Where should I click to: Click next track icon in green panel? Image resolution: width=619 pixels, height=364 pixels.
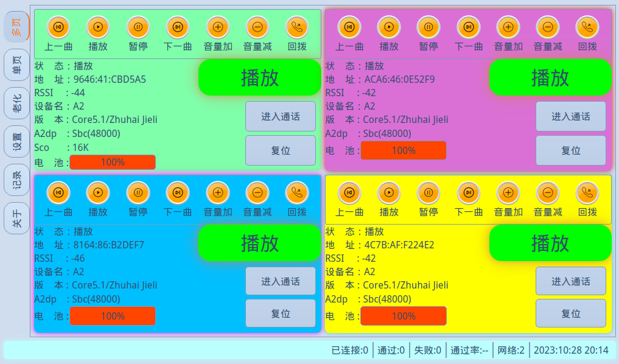point(178,27)
